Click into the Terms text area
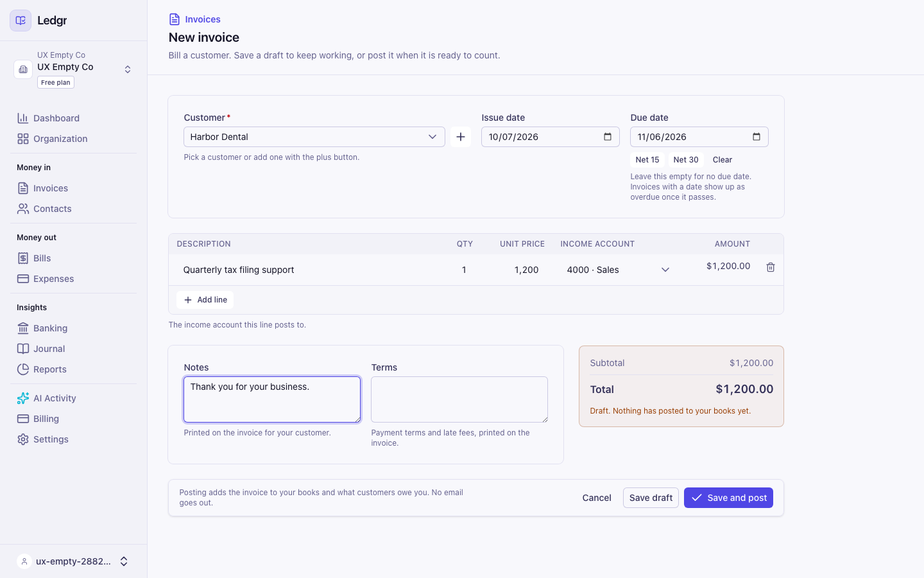 tap(459, 399)
